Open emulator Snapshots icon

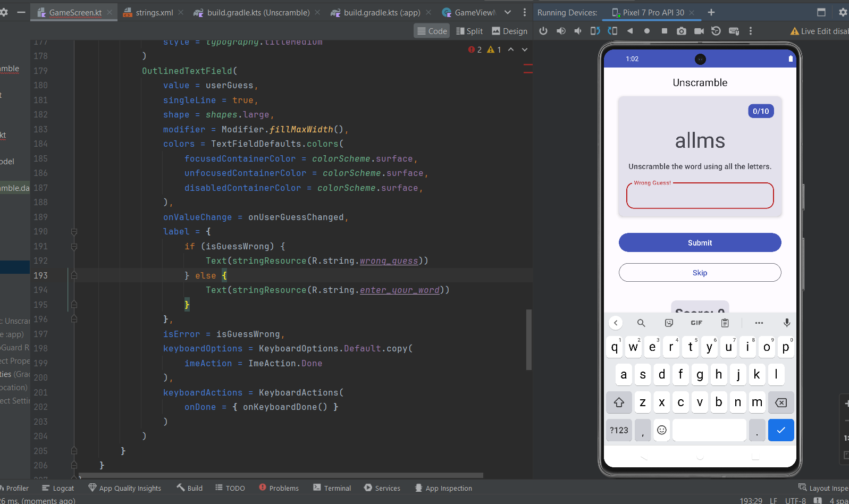coord(716,31)
